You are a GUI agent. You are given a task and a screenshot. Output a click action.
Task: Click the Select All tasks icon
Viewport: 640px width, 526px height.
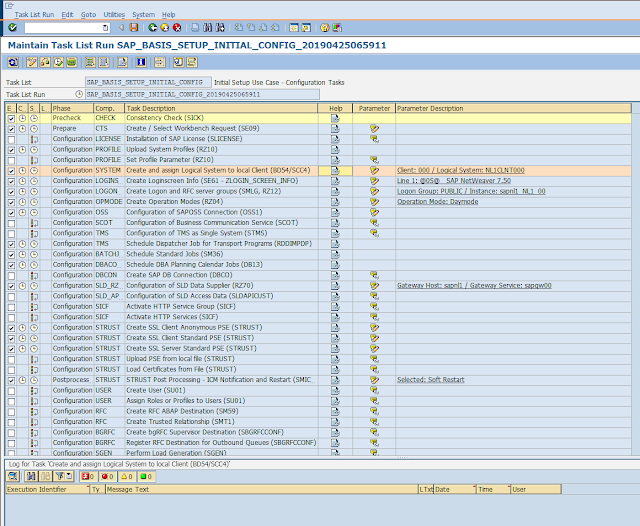[x=90, y=62]
